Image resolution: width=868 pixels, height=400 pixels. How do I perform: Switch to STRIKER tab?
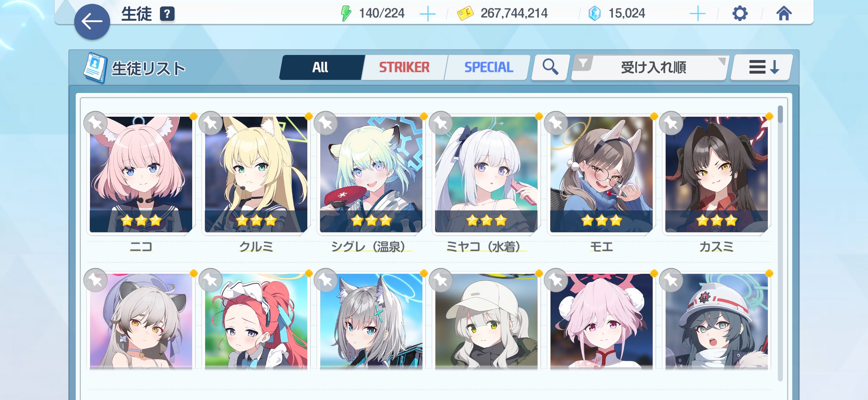pyautogui.click(x=404, y=67)
